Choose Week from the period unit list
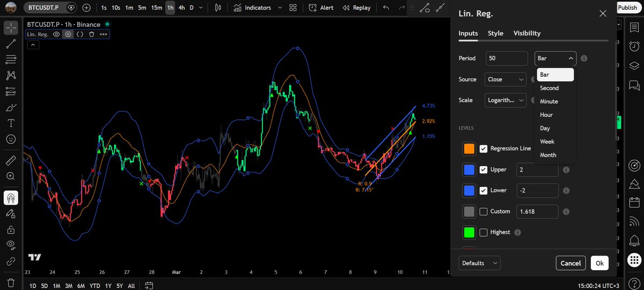Screen dimensions: 644x290 coord(555,142)
